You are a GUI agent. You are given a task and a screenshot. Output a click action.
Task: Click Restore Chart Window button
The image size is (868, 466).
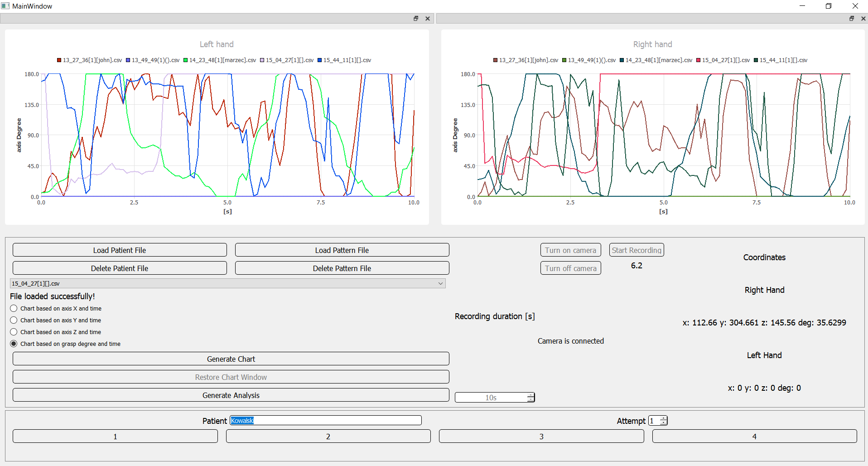231,377
